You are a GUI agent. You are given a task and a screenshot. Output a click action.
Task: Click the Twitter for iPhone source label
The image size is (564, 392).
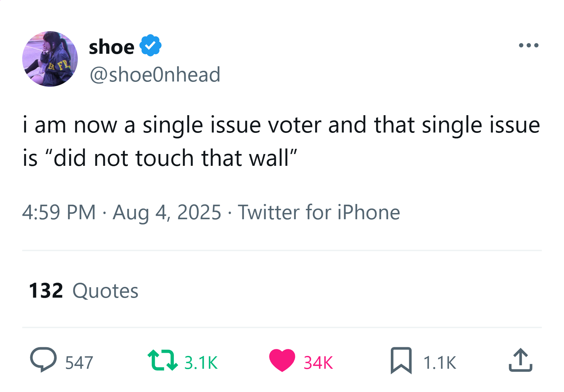319,212
